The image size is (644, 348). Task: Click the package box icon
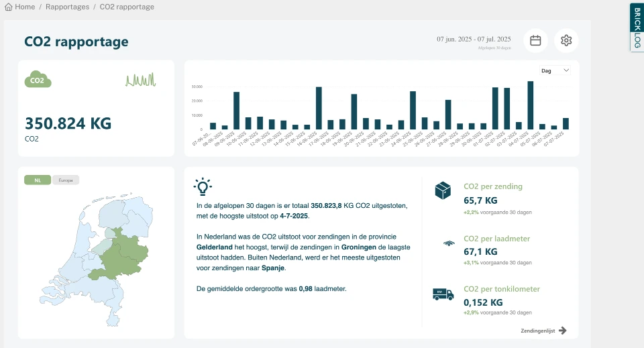pyautogui.click(x=443, y=191)
